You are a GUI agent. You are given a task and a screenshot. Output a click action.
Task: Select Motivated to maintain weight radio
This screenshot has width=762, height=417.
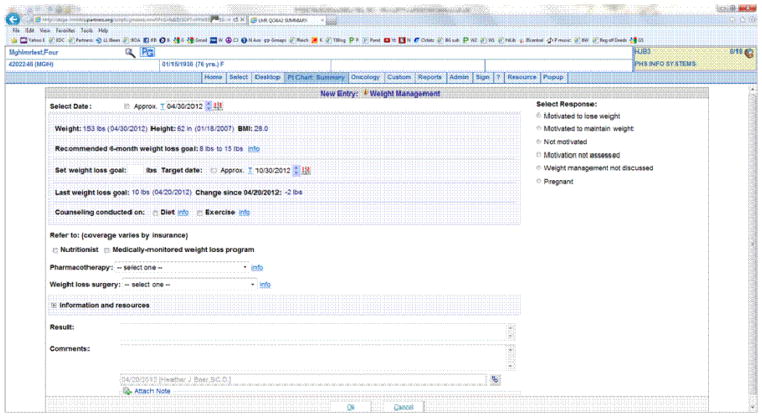(x=538, y=128)
